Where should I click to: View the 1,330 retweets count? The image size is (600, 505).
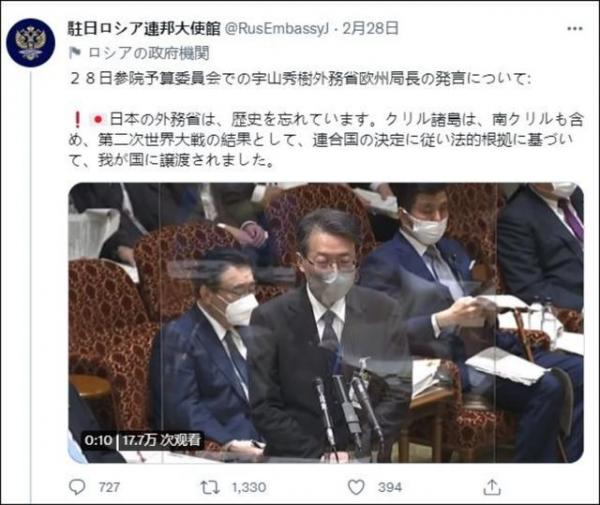click(x=249, y=487)
